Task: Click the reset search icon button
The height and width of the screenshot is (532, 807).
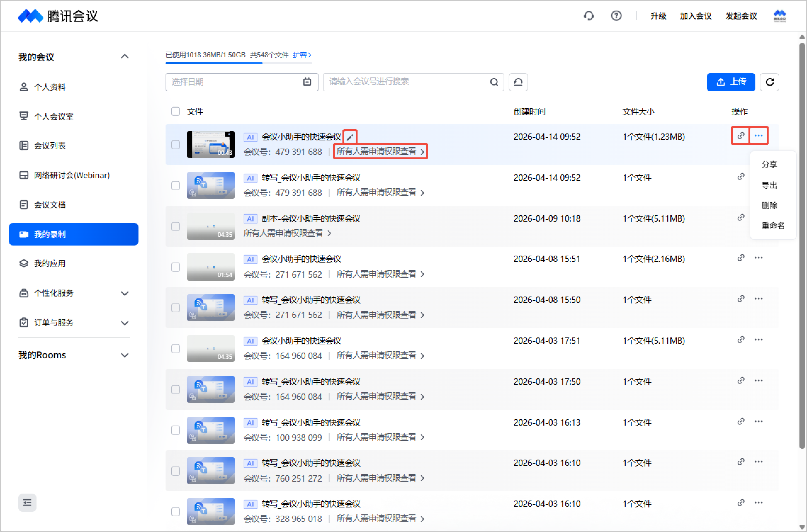Action: pos(518,82)
